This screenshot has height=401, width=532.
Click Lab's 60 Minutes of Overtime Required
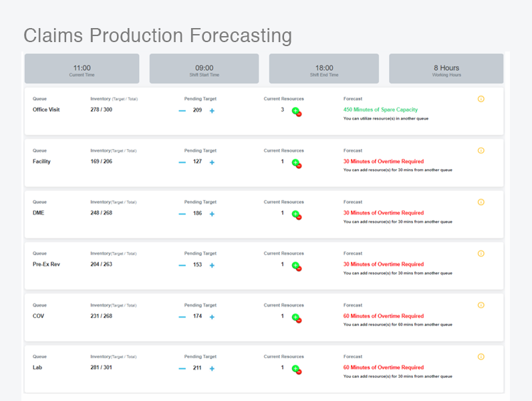click(384, 368)
